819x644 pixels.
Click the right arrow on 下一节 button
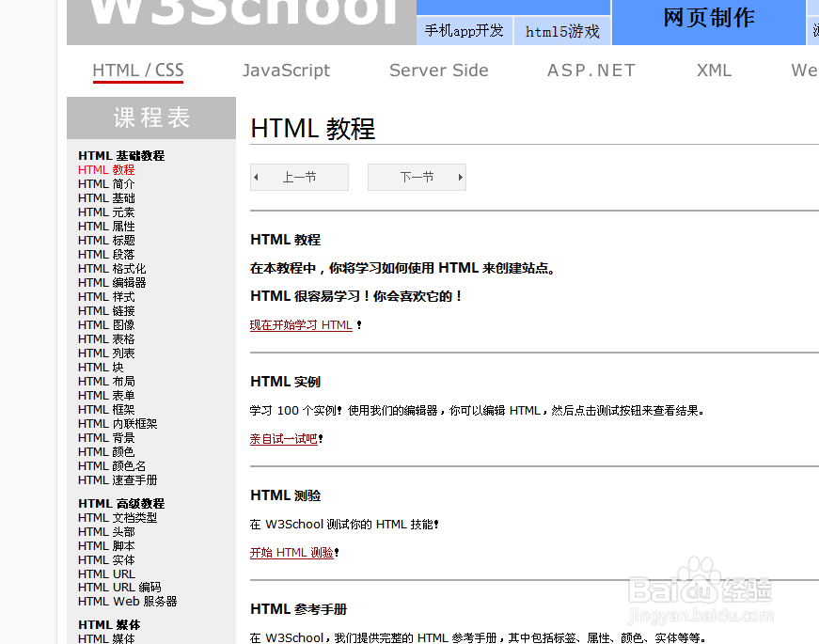(459, 177)
